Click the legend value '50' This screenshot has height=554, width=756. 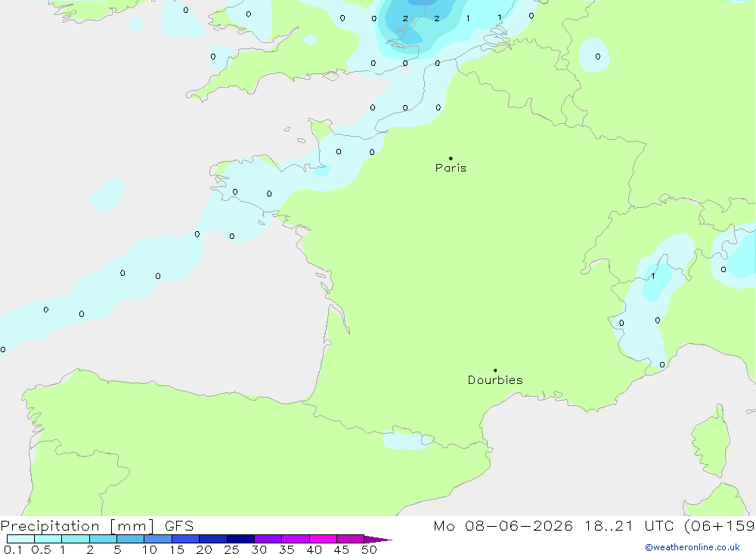coord(369,549)
